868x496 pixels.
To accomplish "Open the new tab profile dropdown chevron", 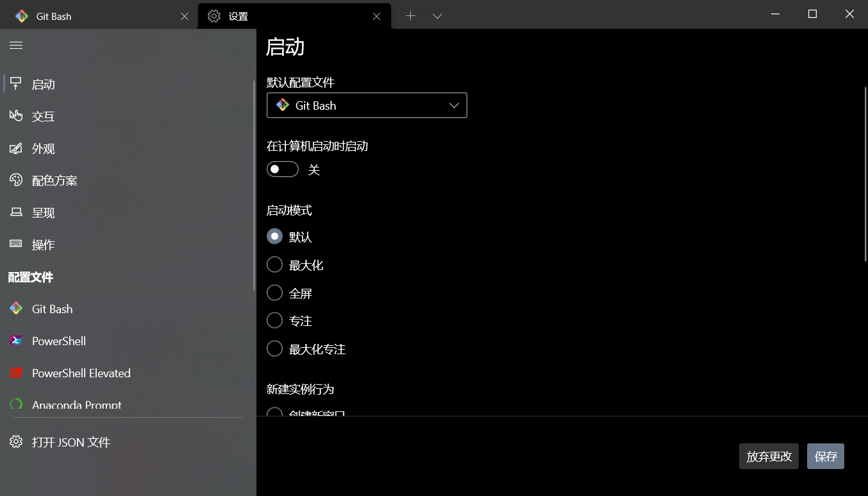I will click(x=437, y=16).
